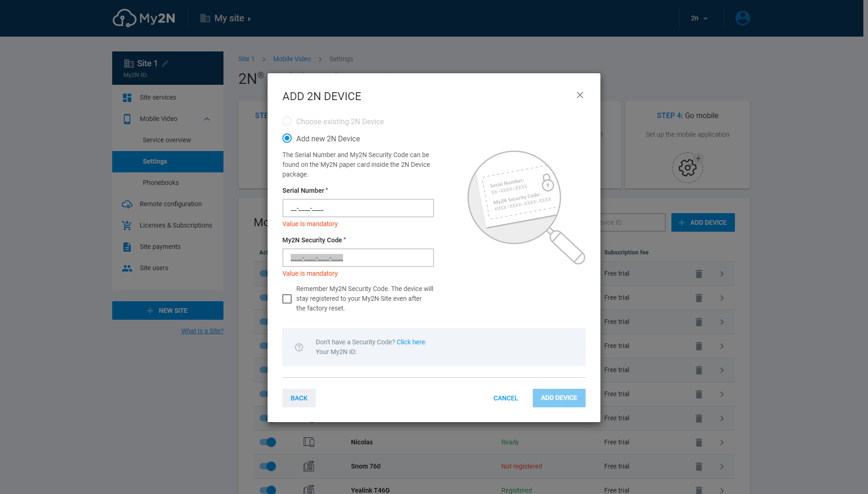Check the Remember My2N Security Code box
Image resolution: width=868 pixels, height=494 pixels.
pyautogui.click(x=287, y=299)
